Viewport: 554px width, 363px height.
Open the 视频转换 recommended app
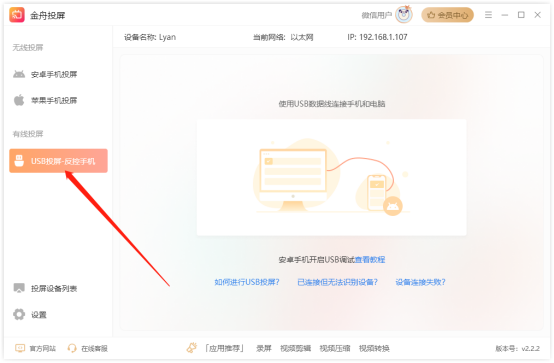pos(374,349)
